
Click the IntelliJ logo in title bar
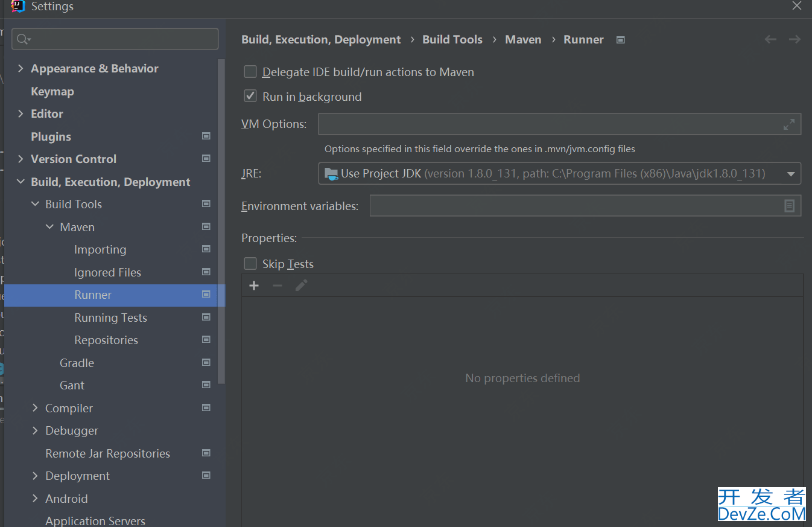click(19, 6)
